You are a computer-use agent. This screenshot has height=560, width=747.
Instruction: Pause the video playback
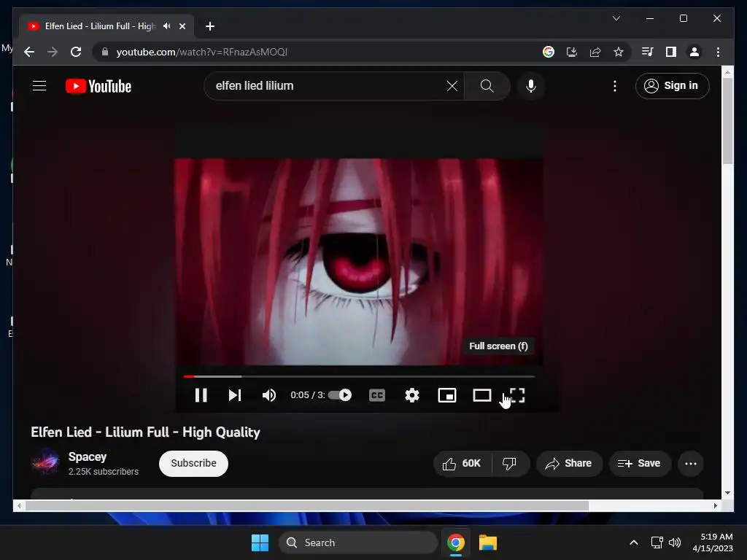click(201, 395)
